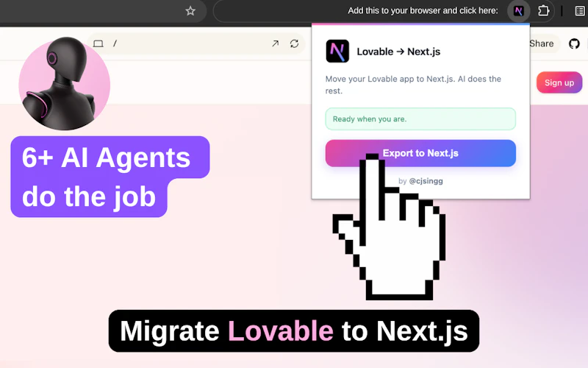The image size is (588, 368).
Task: Bookmark this page with the star icon
Action: click(x=190, y=11)
